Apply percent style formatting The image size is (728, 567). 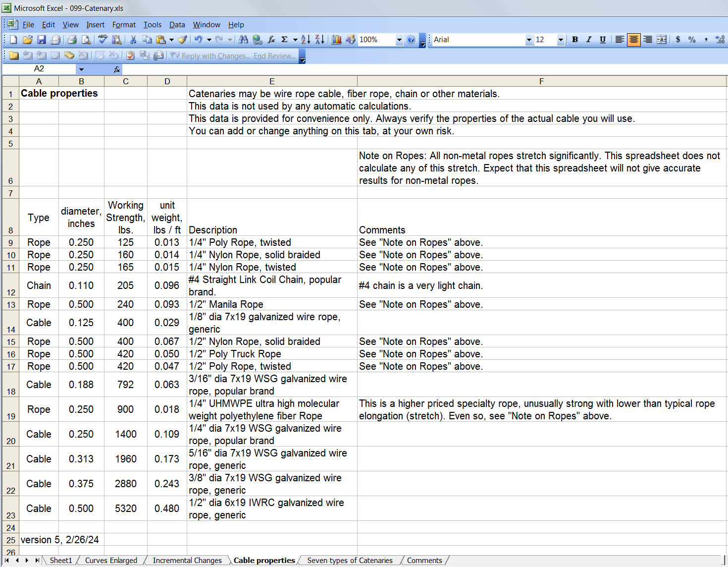point(692,40)
